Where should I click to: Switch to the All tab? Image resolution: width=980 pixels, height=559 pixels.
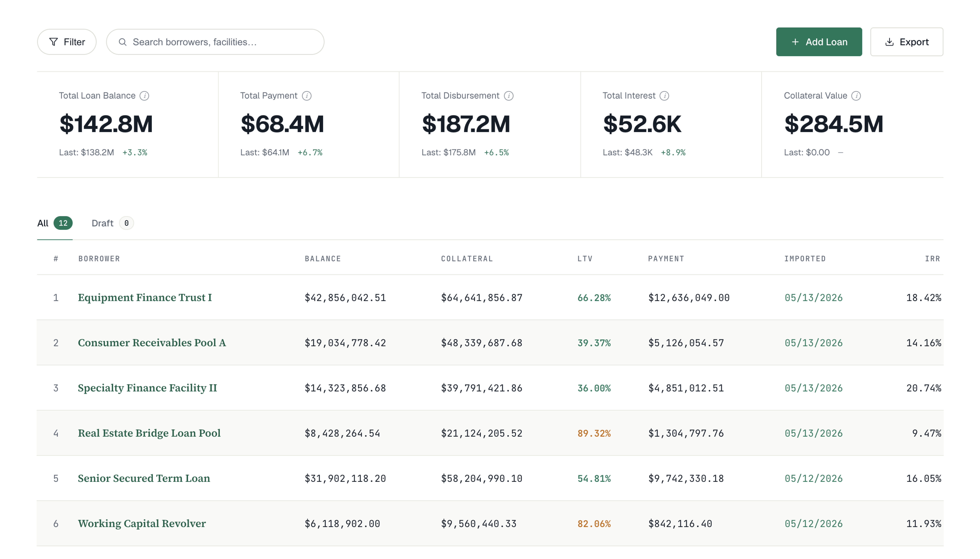(55, 223)
